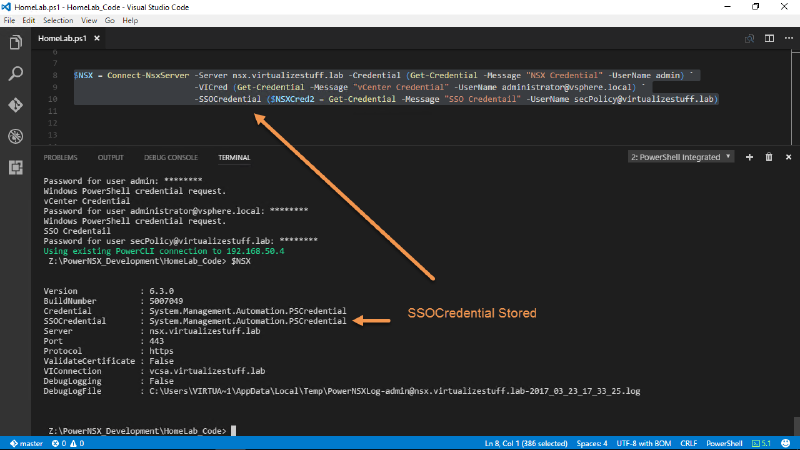Switch to the Problems panel tab
Screen dimensions: 800x450
click(x=60, y=158)
